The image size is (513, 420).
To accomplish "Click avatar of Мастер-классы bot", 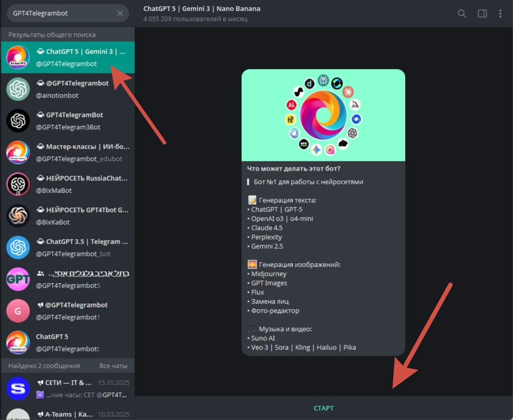I will click(x=18, y=153).
